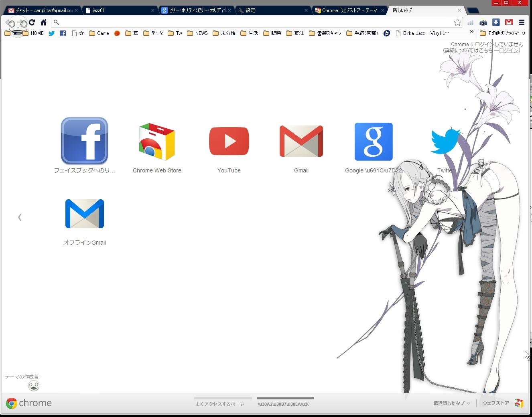Open the Facebook bookmark icon

63,33
